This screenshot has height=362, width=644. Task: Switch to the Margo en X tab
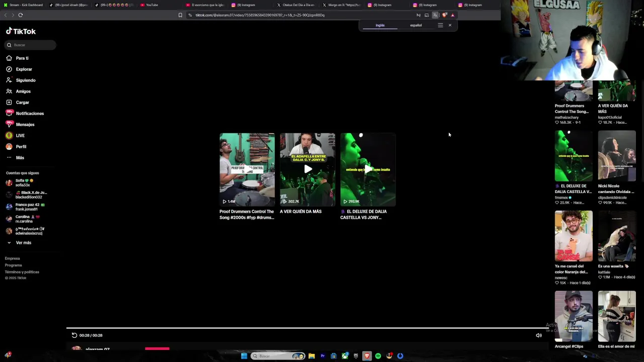[342, 5]
